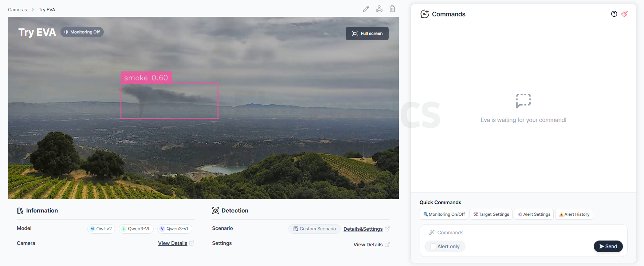Select the Owl-v2 model chip
Screen dimensions: 644x266
pos(101,229)
